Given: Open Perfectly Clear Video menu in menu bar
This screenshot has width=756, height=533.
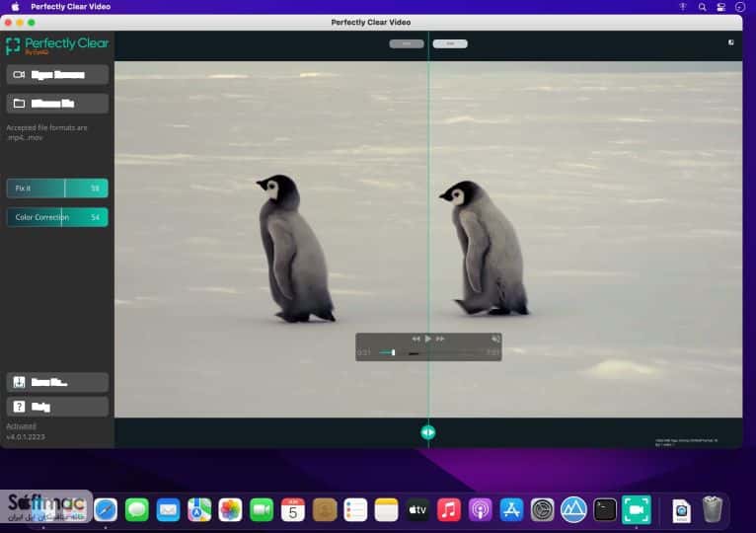Looking at the screenshot, I should pos(70,7).
